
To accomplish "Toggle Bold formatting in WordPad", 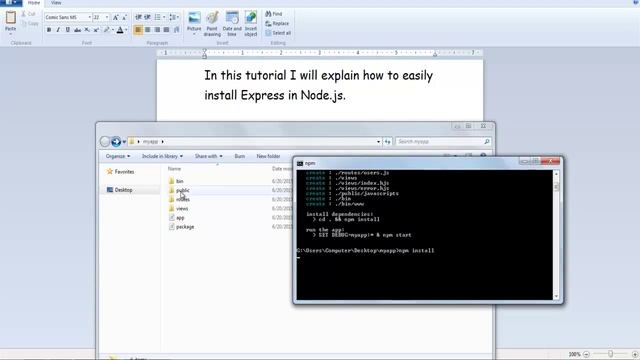I will pyautogui.click(x=49, y=30).
